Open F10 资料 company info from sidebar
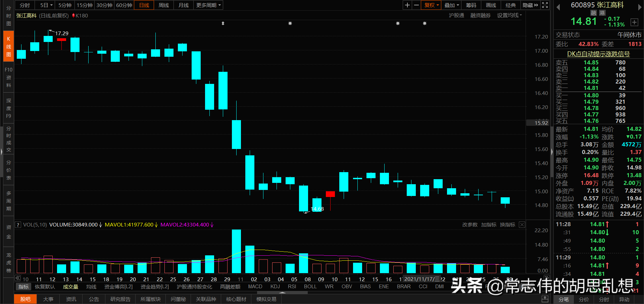644x304 pixels. (8, 77)
